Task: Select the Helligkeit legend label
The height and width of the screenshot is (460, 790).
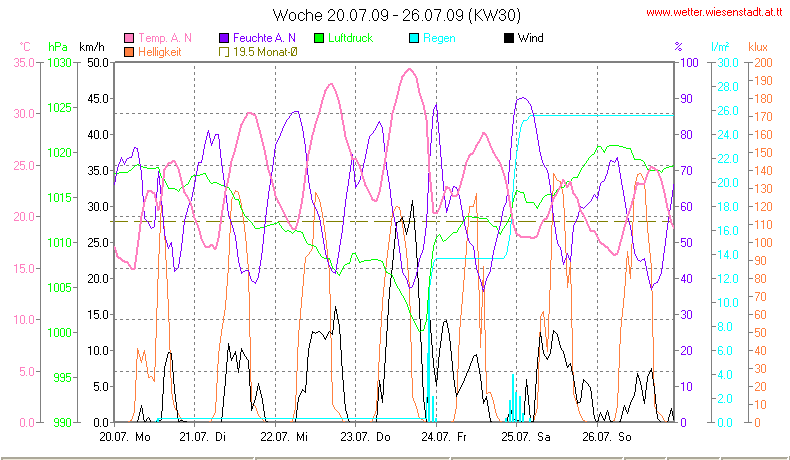Action: (x=160, y=52)
